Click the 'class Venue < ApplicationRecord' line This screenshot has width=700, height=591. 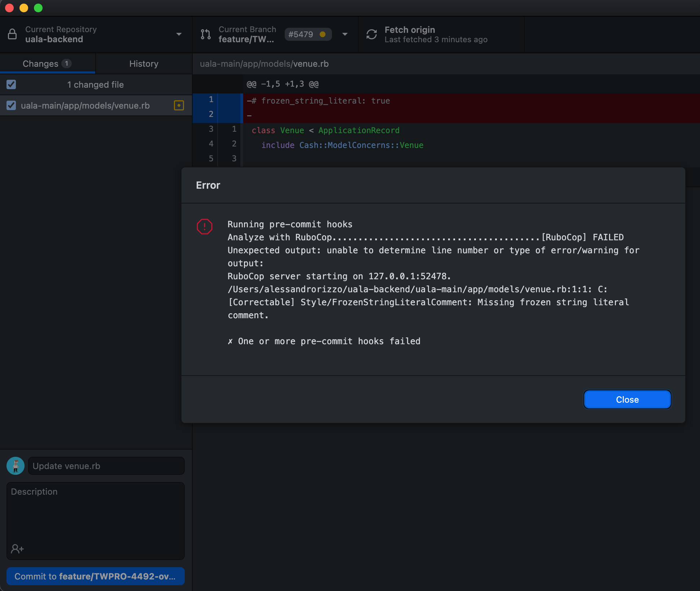[x=325, y=130]
